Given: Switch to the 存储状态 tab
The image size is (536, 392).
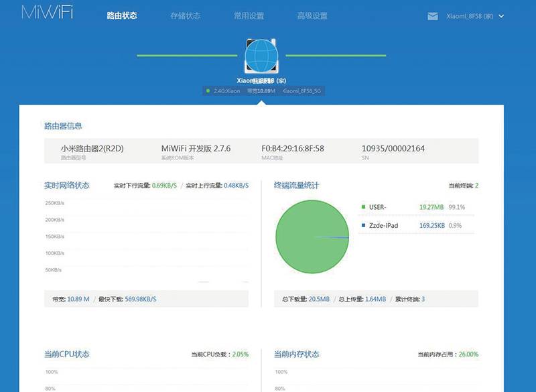Looking at the screenshot, I should click(186, 15).
